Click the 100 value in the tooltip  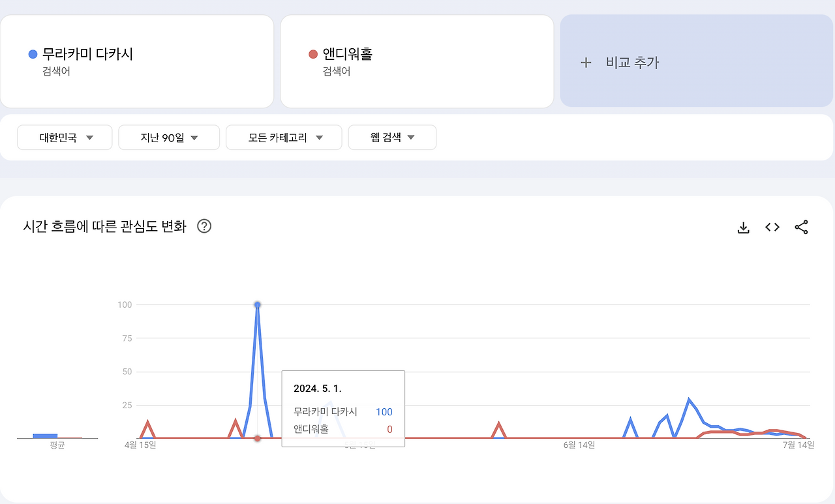[x=384, y=412]
